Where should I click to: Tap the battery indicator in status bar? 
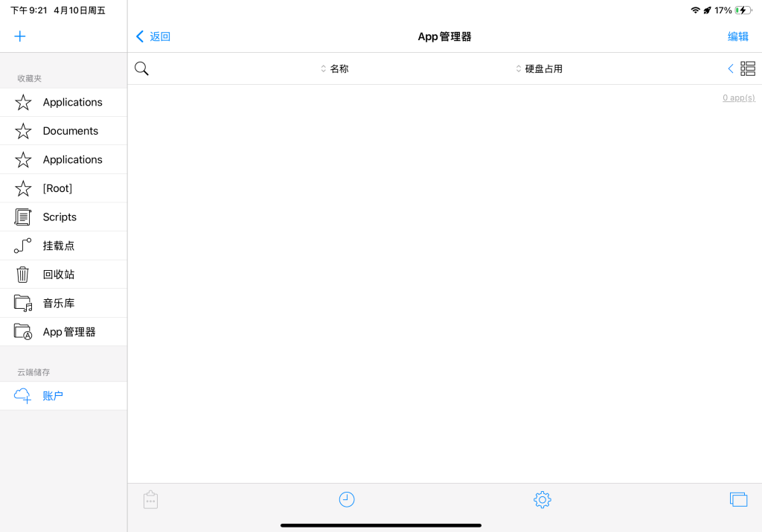(743, 10)
